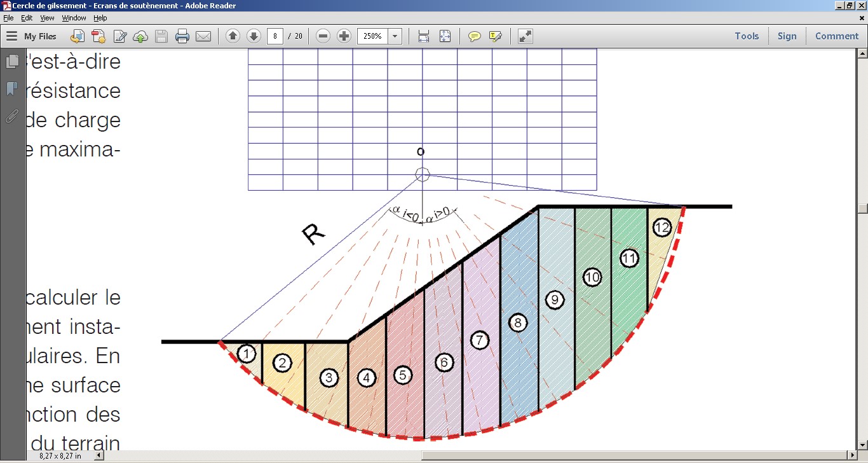This screenshot has height=463, width=868.
Task: Click the horizontal scrollbar right arrow
Action: click(x=853, y=455)
